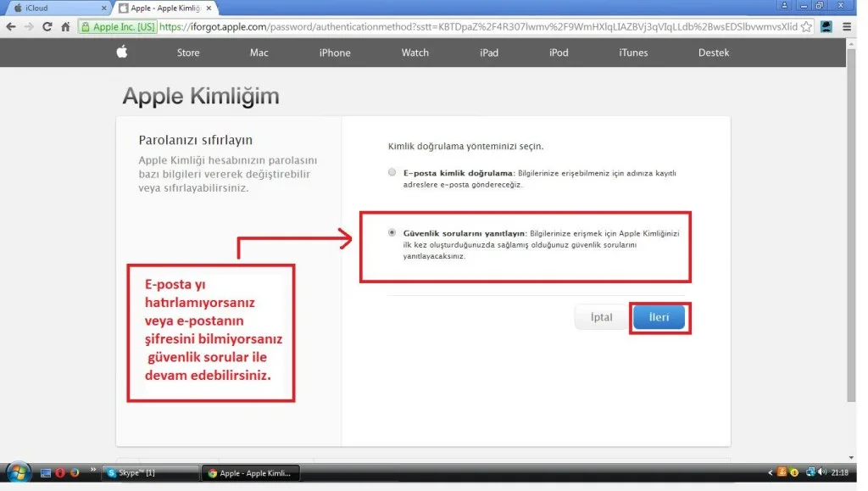This screenshot has width=868, height=491.
Task: Close the Apple Kimliğim tab
Action: tap(209, 8)
